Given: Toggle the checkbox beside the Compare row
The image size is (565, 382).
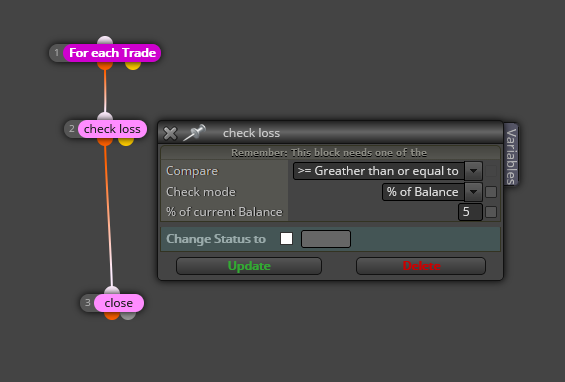Looking at the screenshot, I should (x=491, y=171).
